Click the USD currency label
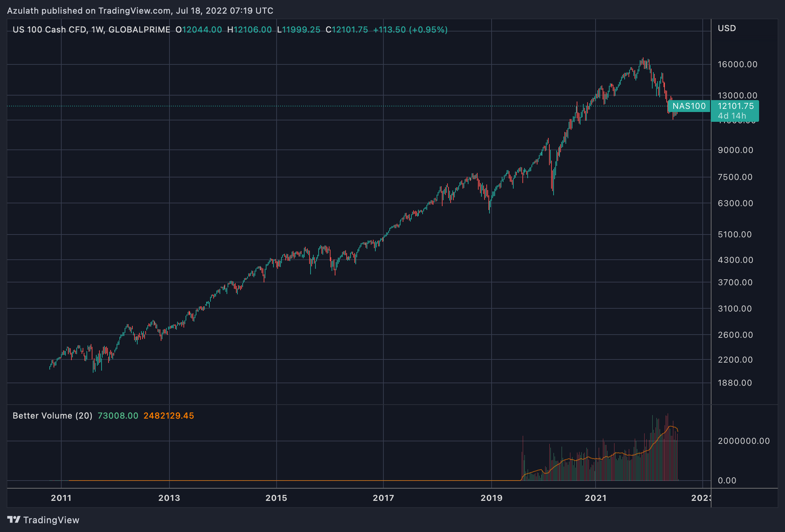This screenshot has height=532, width=785. 727,28
